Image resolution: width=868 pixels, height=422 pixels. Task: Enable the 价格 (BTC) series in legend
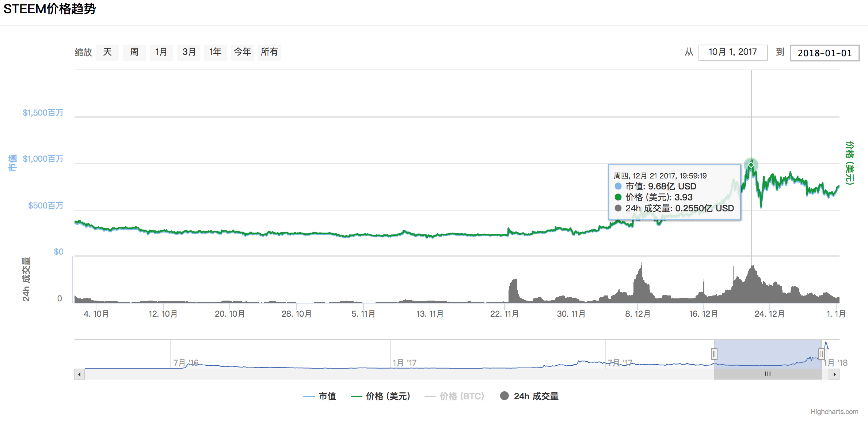[x=454, y=396]
